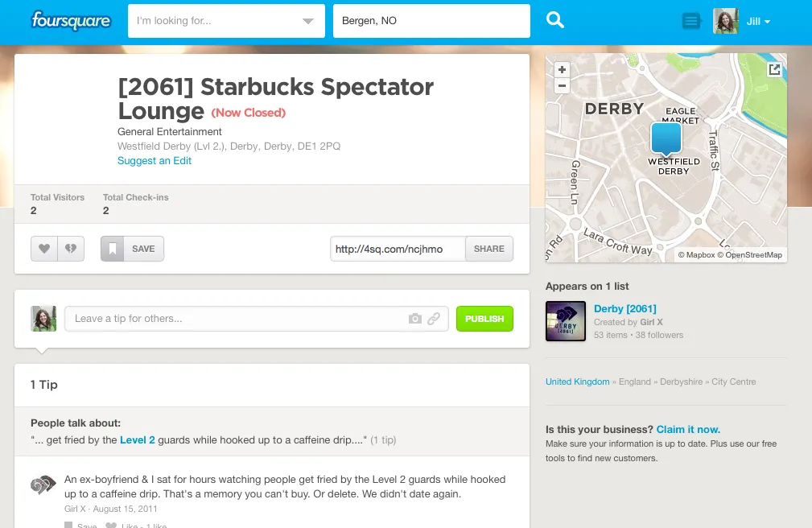This screenshot has width=812, height=528.
Task: Click the Suggest an Edit link
Action: pyautogui.click(x=155, y=161)
